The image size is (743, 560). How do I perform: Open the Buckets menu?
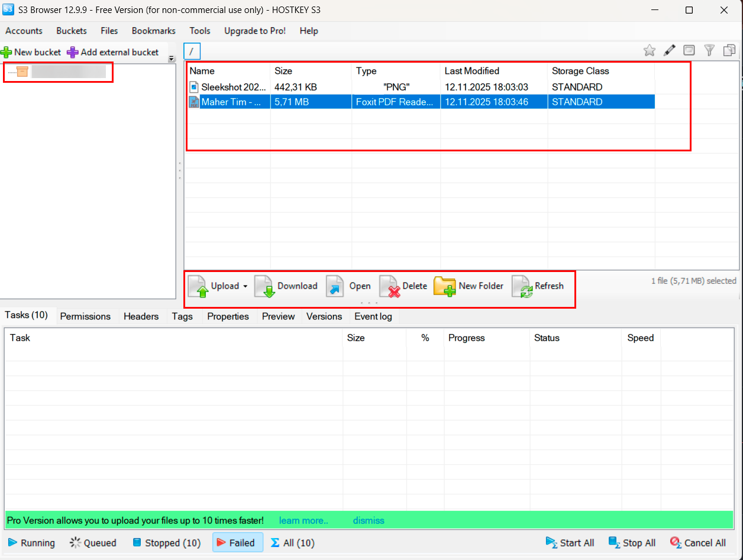pos(72,31)
